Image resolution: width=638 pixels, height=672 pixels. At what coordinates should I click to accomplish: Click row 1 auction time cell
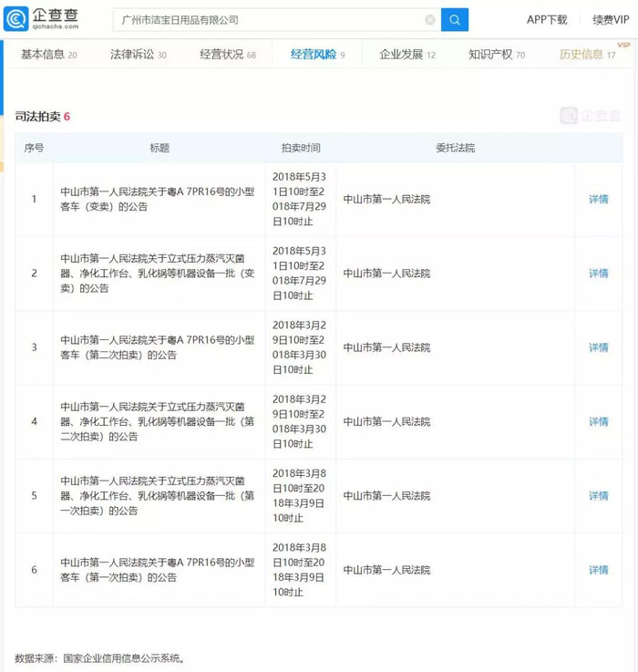point(299,200)
